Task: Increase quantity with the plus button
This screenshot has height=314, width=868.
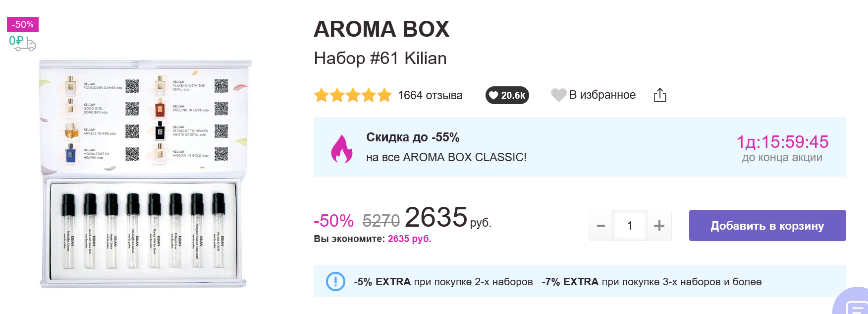Action: click(659, 226)
